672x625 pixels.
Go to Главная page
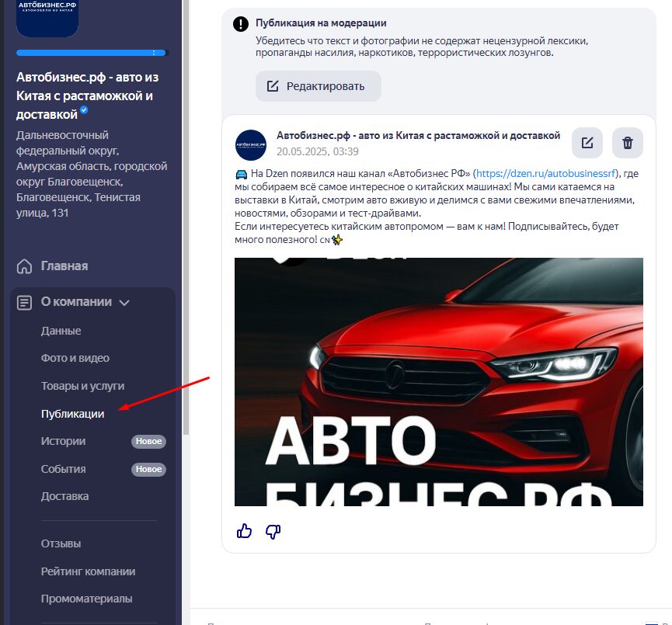(x=64, y=266)
